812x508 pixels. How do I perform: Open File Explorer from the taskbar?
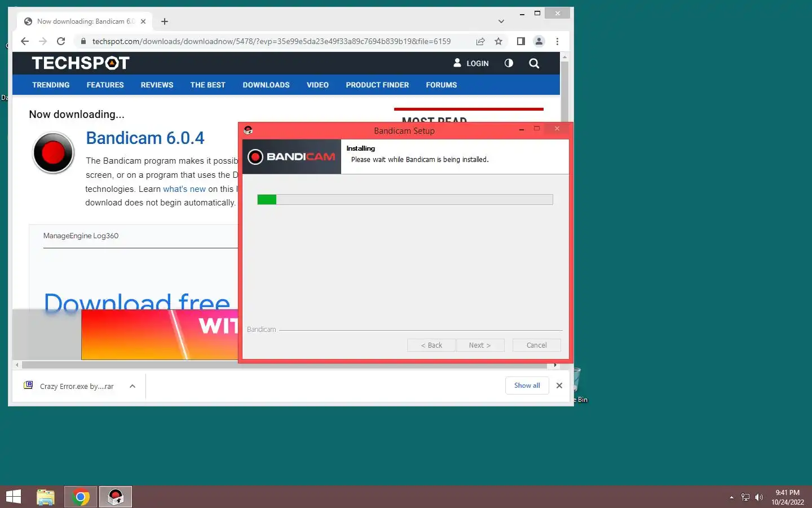point(46,497)
